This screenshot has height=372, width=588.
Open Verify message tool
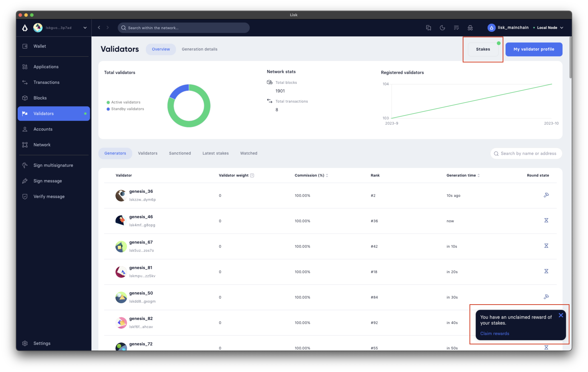pyautogui.click(x=54, y=196)
